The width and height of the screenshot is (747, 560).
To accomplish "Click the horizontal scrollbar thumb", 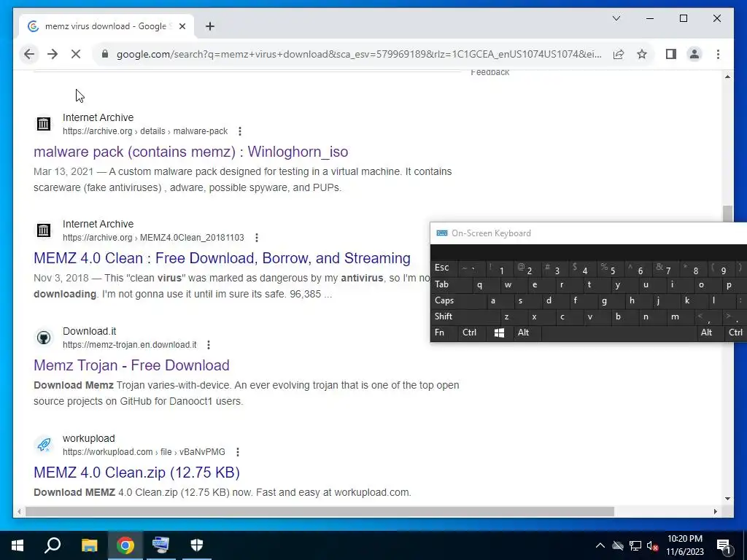I will tap(320, 511).
